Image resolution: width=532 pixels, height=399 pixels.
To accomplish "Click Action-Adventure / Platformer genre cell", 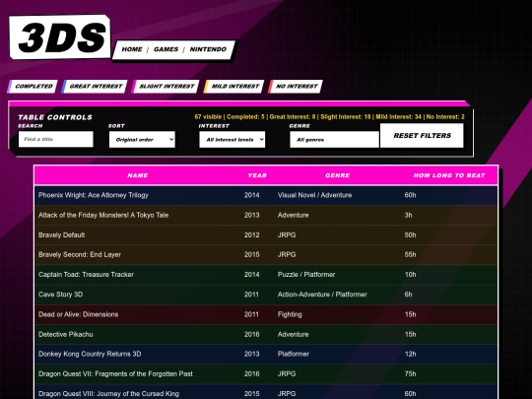I will click(322, 295).
